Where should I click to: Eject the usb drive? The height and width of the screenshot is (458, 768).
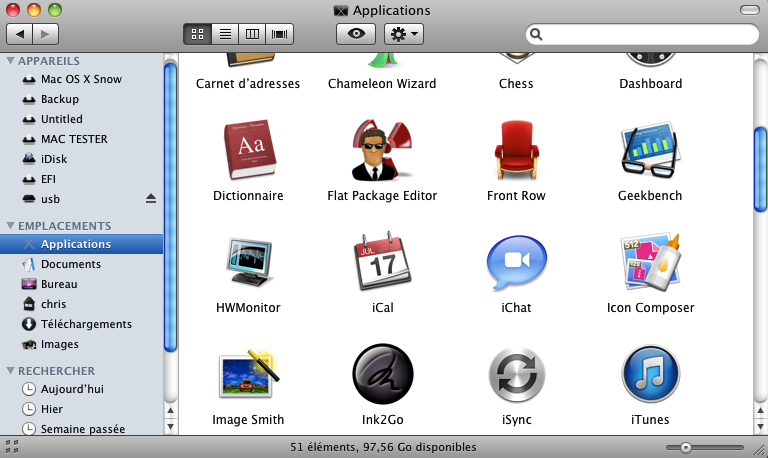tap(151, 198)
